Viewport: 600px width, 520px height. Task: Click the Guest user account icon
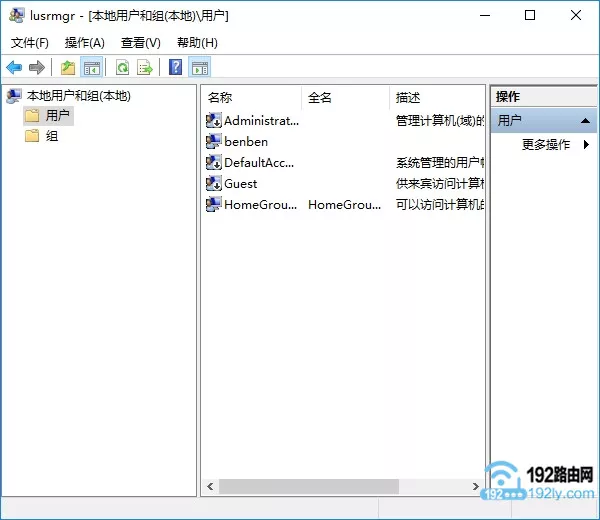pyautogui.click(x=214, y=184)
